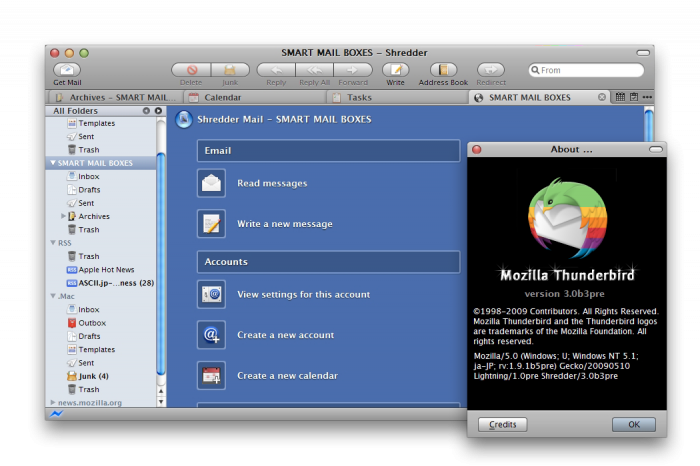Click the Forward toolbar button
Image resolution: width=700 pixels, height=466 pixels.
[x=353, y=70]
